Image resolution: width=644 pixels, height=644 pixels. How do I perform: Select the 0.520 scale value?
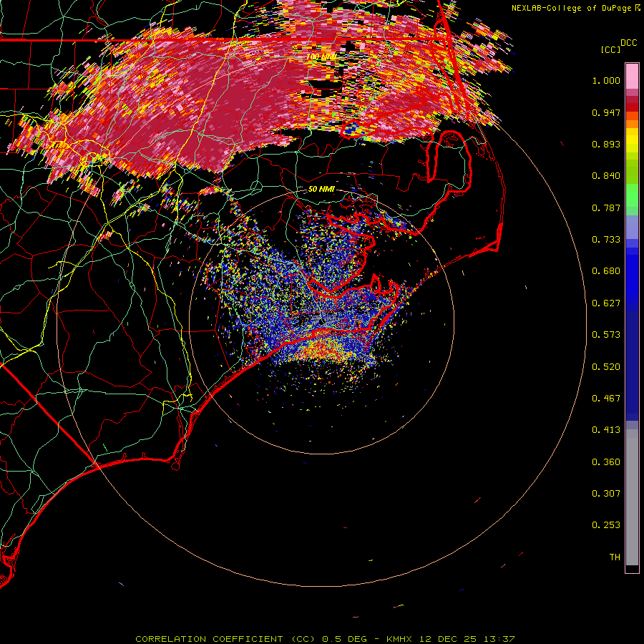pos(606,366)
